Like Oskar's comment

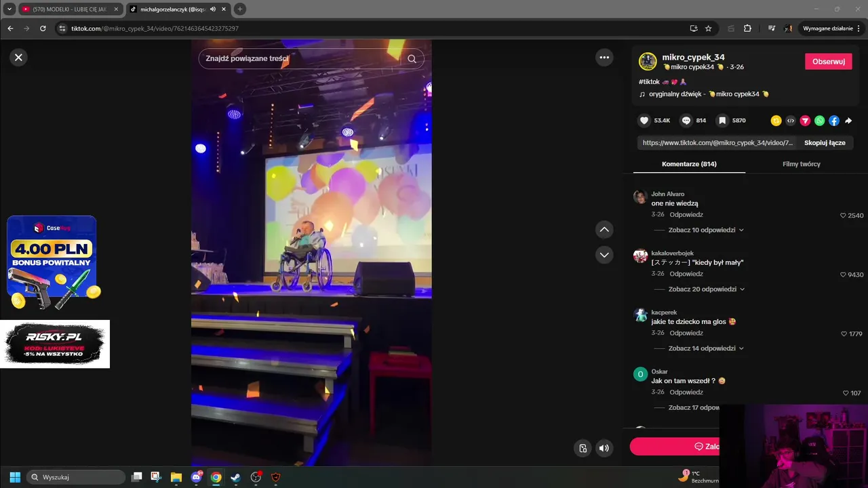click(x=846, y=393)
